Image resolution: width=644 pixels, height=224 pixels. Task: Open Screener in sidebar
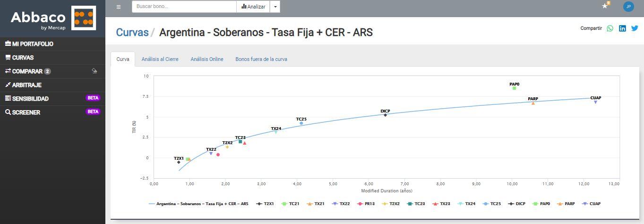[x=52, y=112]
